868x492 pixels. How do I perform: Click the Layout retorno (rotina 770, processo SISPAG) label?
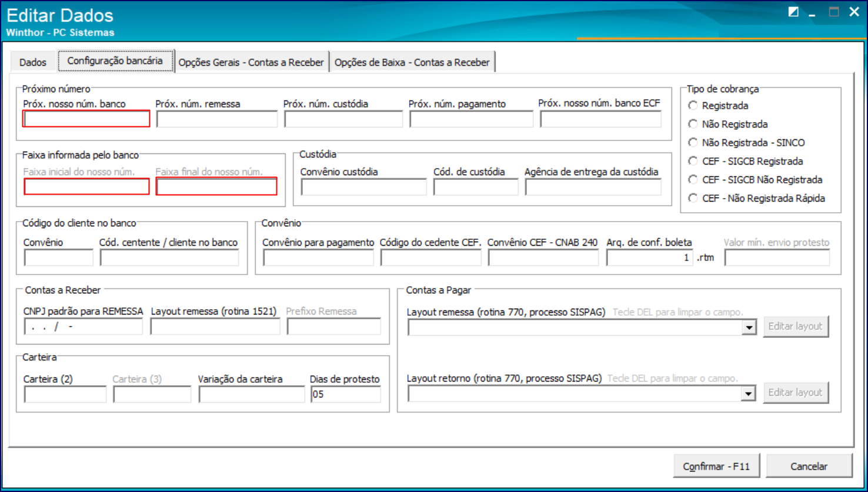[x=504, y=379]
